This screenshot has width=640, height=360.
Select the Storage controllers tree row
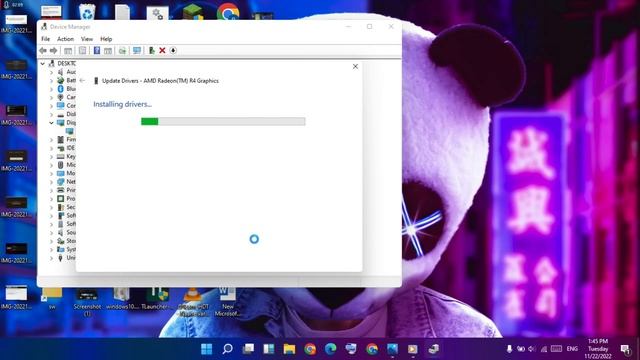66,241
